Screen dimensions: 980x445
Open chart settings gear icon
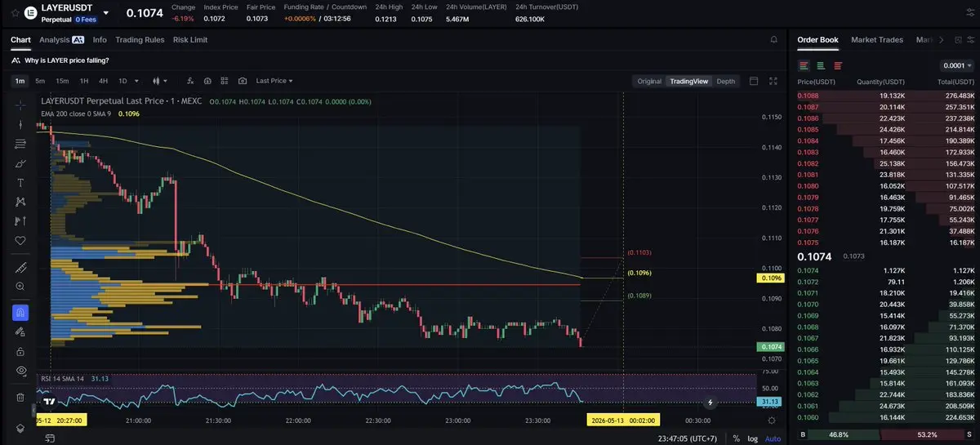point(772,420)
